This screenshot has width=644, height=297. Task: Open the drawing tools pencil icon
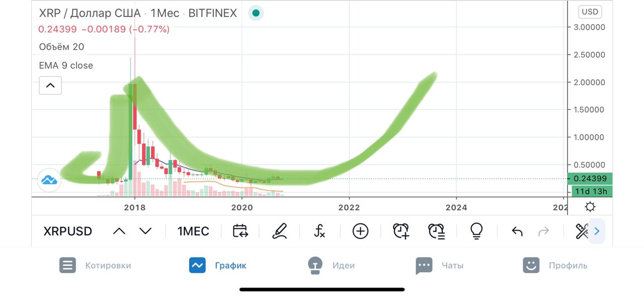[279, 231]
